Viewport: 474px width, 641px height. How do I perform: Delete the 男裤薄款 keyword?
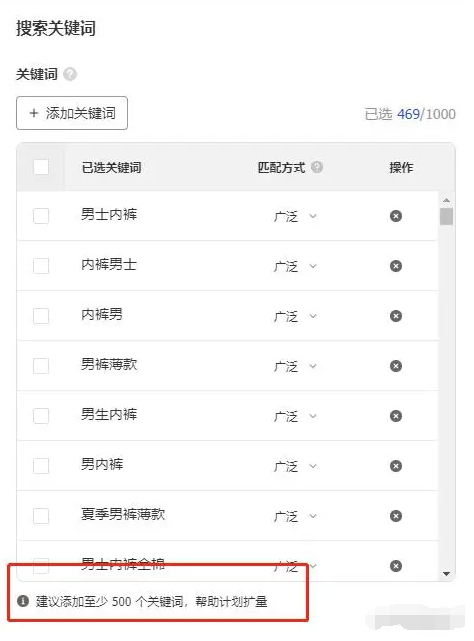click(x=395, y=366)
